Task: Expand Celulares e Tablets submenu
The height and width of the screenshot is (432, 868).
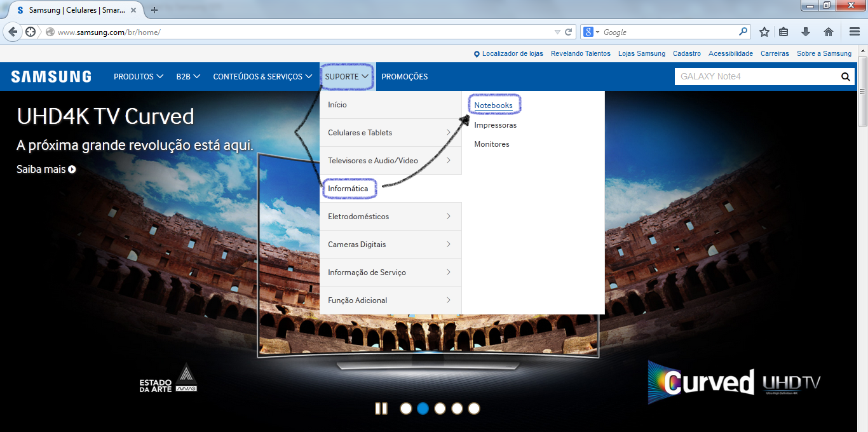Action: 391,133
